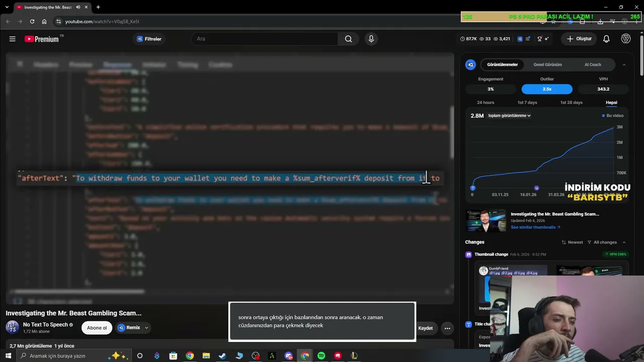Follow the See similar thumbnails link
The height and width of the screenshot is (362, 644).
point(535,227)
